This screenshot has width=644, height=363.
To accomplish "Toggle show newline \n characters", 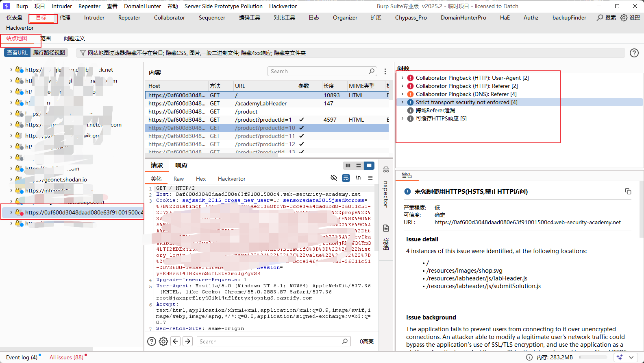I will (x=358, y=178).
